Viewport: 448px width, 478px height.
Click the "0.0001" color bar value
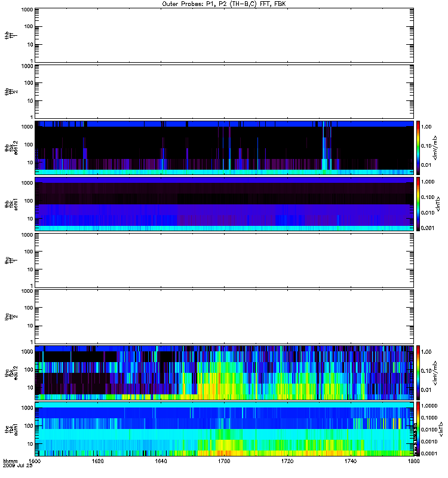(x=429, y=454)
